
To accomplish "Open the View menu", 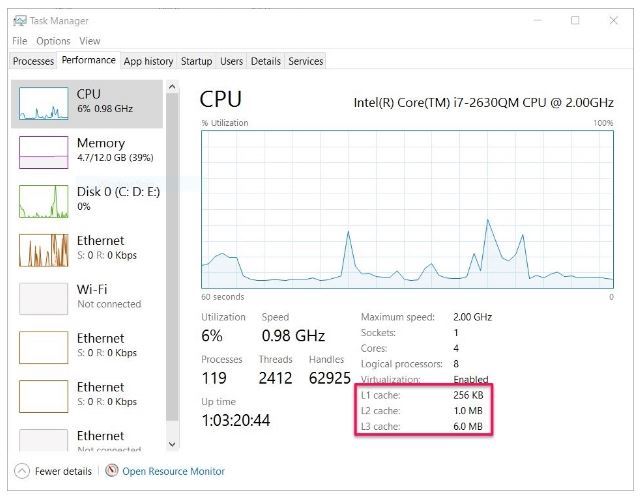I will [90, 41].
